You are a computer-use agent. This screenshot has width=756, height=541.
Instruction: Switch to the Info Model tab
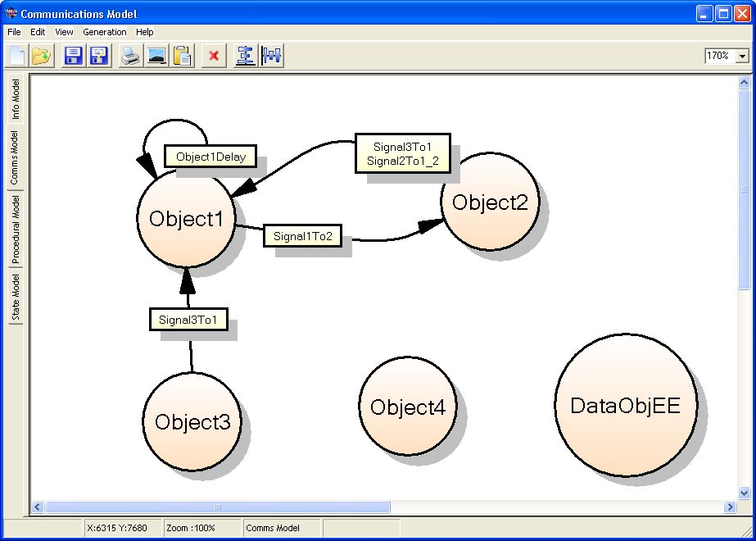tap(16, 100)
